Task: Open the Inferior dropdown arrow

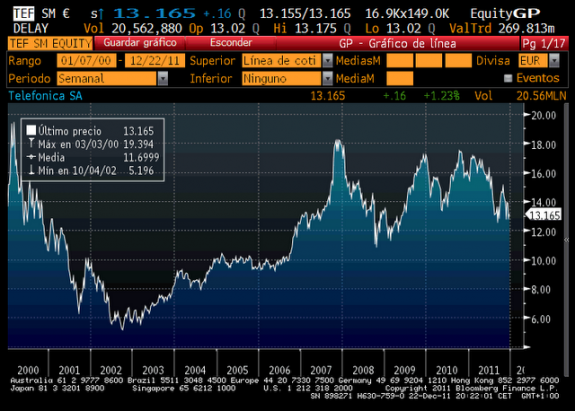Action: [327, 78]
